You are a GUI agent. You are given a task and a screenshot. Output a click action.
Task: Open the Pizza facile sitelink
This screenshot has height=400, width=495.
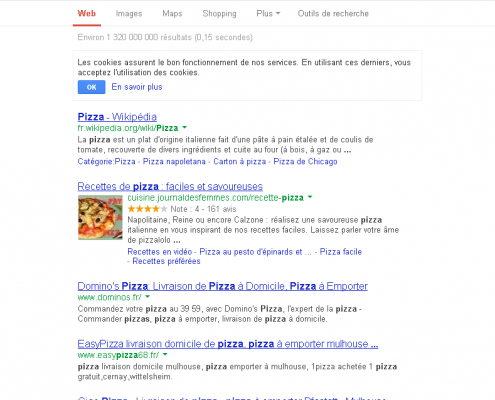click(341, 252)
